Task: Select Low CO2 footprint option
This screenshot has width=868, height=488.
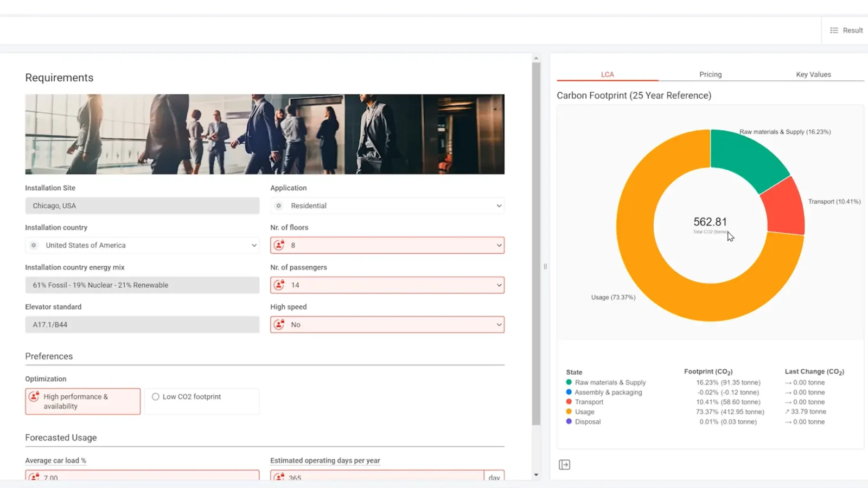Action: pos(156,397)
